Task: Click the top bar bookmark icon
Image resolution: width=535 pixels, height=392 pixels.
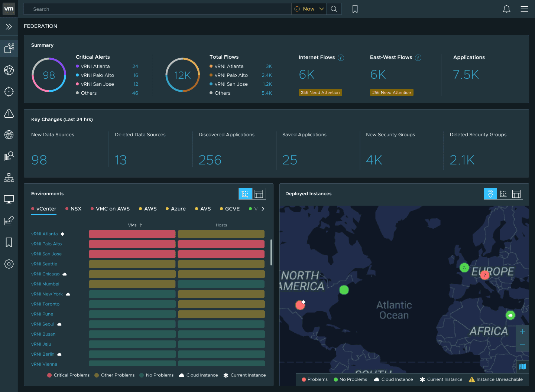Action: tap(355, 9)
